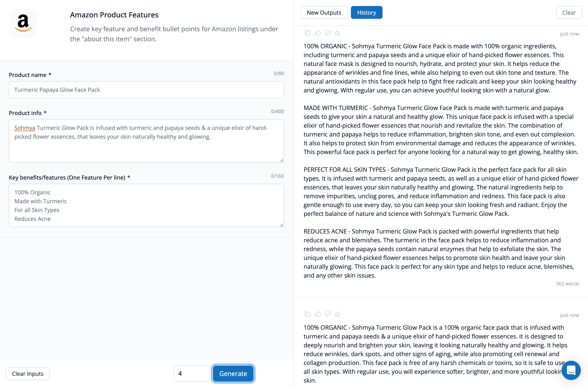The image size is (588, 388).
Task: Open the chat support bubble
Action: 571,370
